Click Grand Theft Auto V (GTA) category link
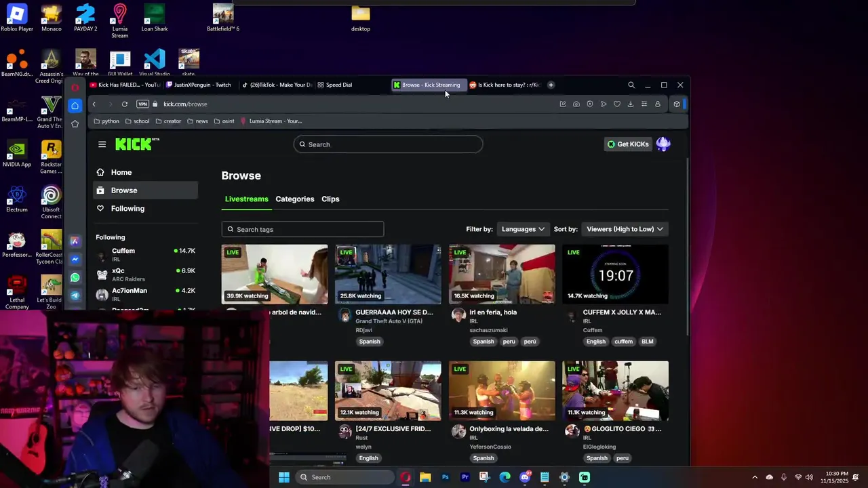Image resolution: width=868 pixels, height=488 pixels. point(389,321)
